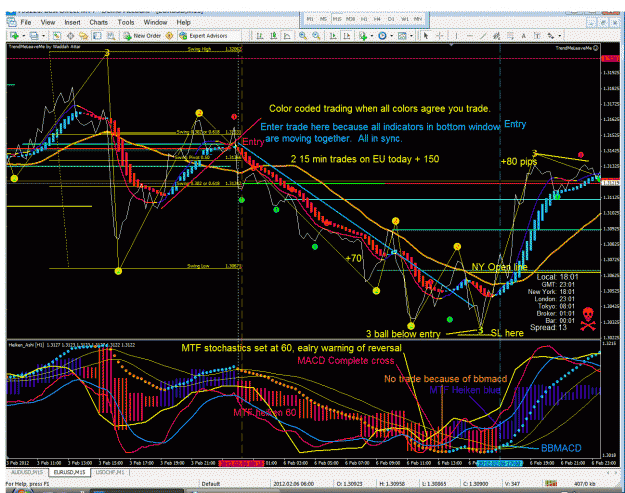Open the Insert menu
The width and height of the screenshot is (625, 493).
[x=72, y=22]
